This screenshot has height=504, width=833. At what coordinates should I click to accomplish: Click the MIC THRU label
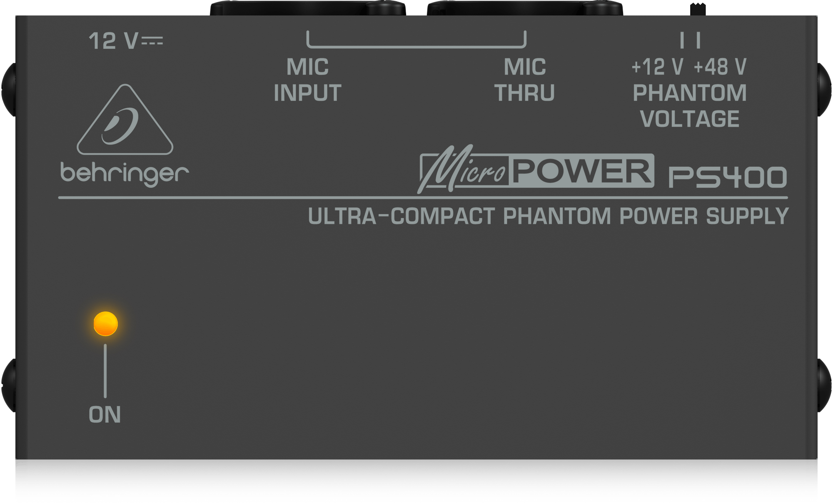(524, 80)
